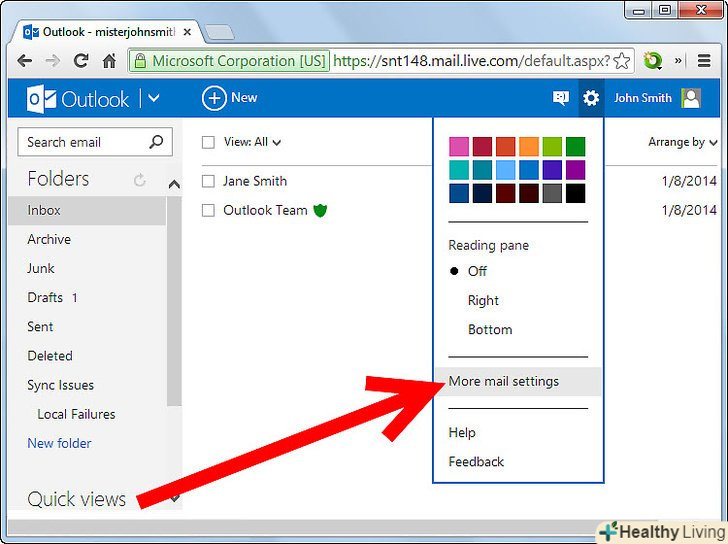Click the browser address bar URL
This screenshot has width=728, height=544.
pyautogui.click(x=471, y=61)
